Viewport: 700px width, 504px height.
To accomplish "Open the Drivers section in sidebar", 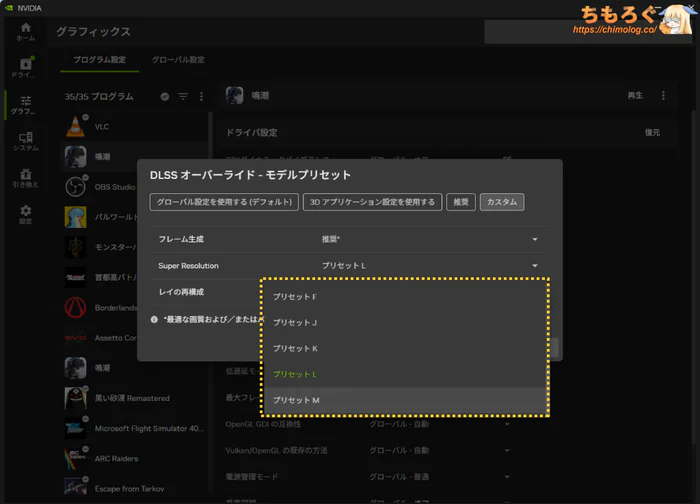I will (x=26, y=68).
